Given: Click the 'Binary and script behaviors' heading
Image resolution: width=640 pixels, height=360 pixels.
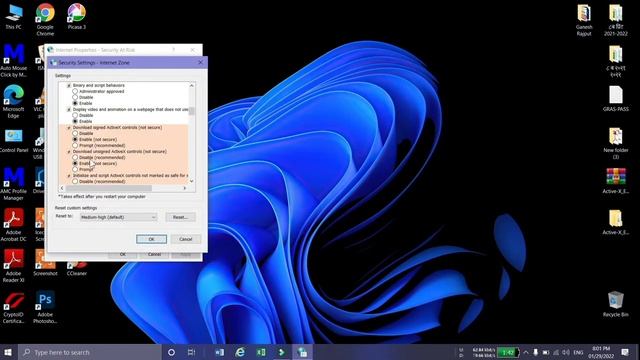Looking at the screenshot, I should pos(99,86).
